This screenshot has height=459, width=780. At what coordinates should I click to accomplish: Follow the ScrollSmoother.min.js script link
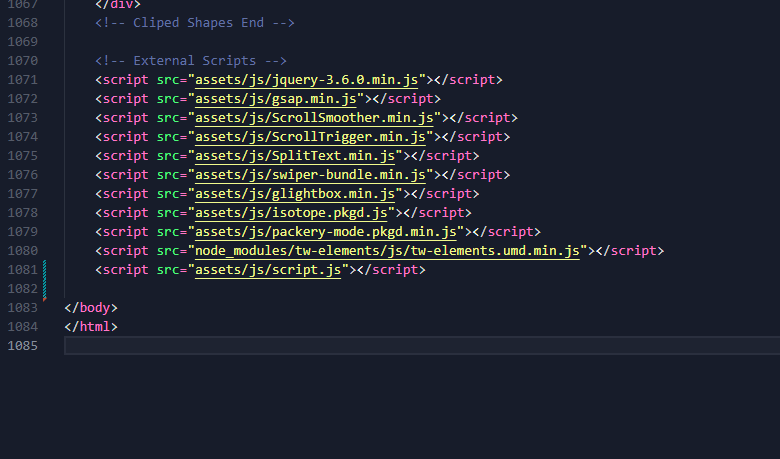pos(314,118)
